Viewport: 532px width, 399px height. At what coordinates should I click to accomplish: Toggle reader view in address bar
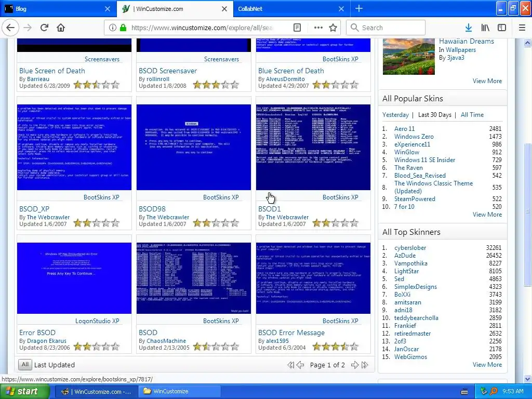click(x=297, y=28)
